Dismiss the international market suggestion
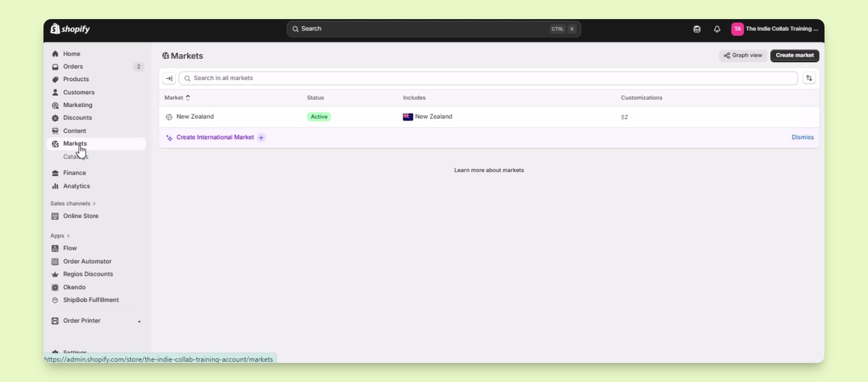 [803, 137]
